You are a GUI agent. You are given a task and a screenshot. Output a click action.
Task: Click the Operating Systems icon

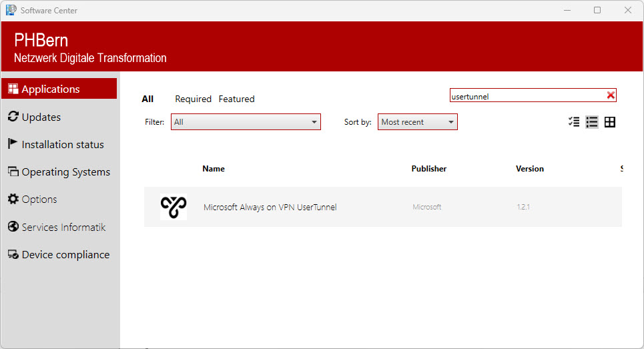pos(13,171)
